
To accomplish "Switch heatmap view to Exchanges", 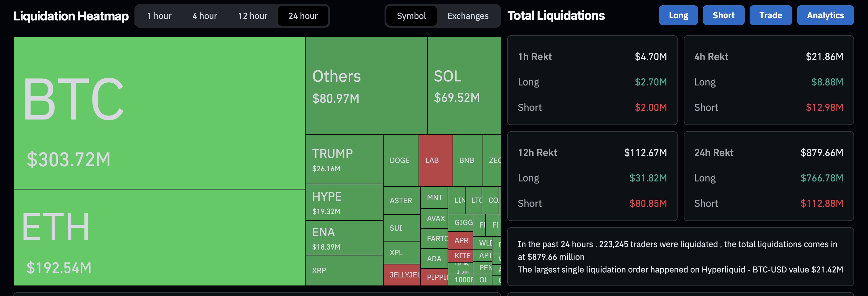I will point(468,16).
